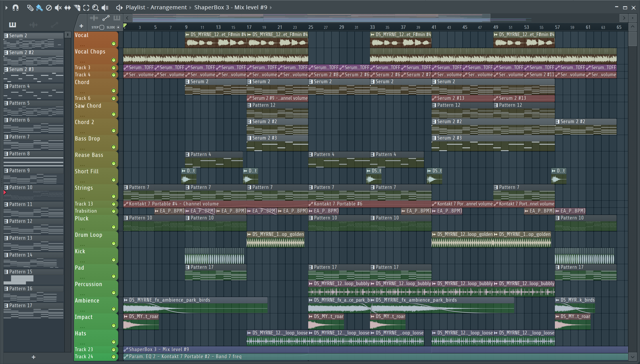This screenshot has width=640, height=364.
Task: Click the speaker icon before Playlist title
Action: pos(119,8)
